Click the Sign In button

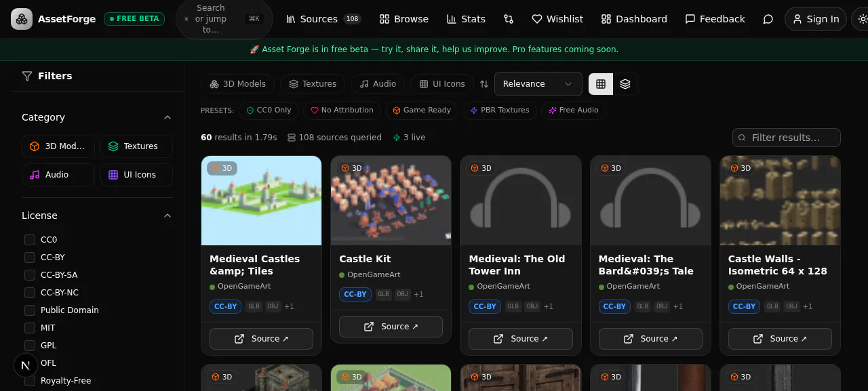coord(816,19)
